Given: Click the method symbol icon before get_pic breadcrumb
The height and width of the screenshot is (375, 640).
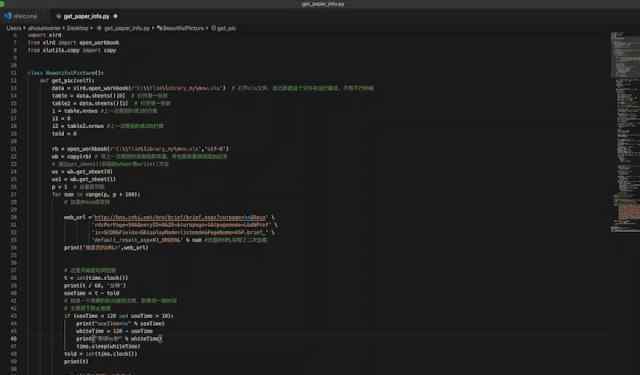Looking at the screenshot, I should (213, 29).
